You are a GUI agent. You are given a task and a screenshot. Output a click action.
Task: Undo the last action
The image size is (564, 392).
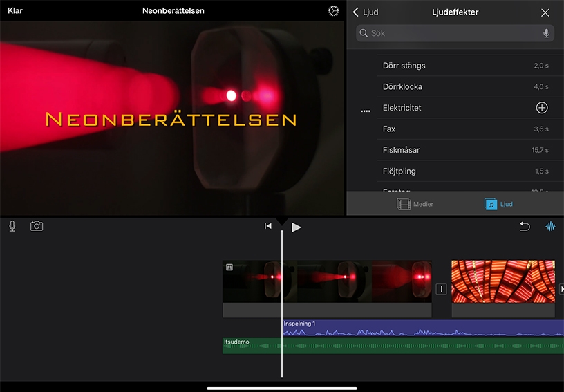pos(525,226)
